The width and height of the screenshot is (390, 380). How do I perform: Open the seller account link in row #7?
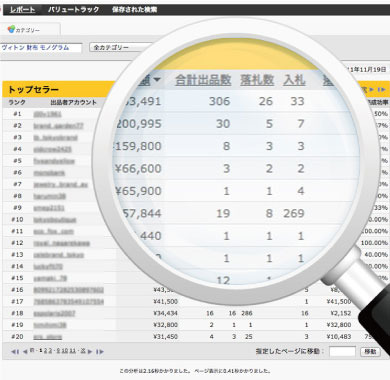click(60, 185)
